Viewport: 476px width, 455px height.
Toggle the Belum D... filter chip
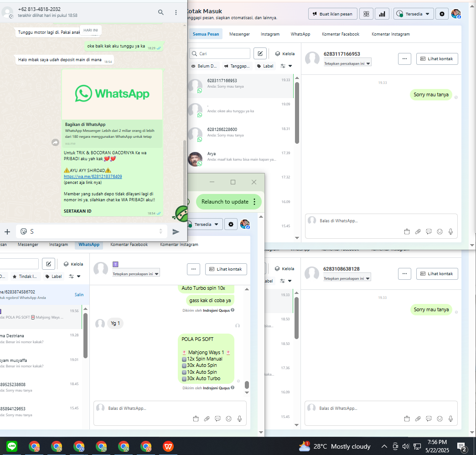pyautogui.click(x=204, y=66)
